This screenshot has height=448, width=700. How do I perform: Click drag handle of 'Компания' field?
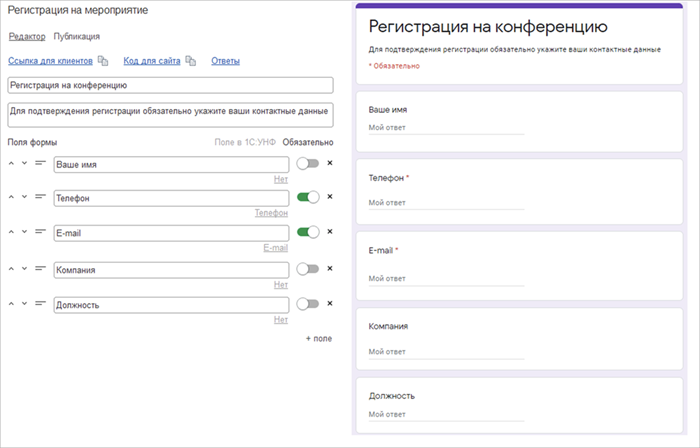pos(41,267)
